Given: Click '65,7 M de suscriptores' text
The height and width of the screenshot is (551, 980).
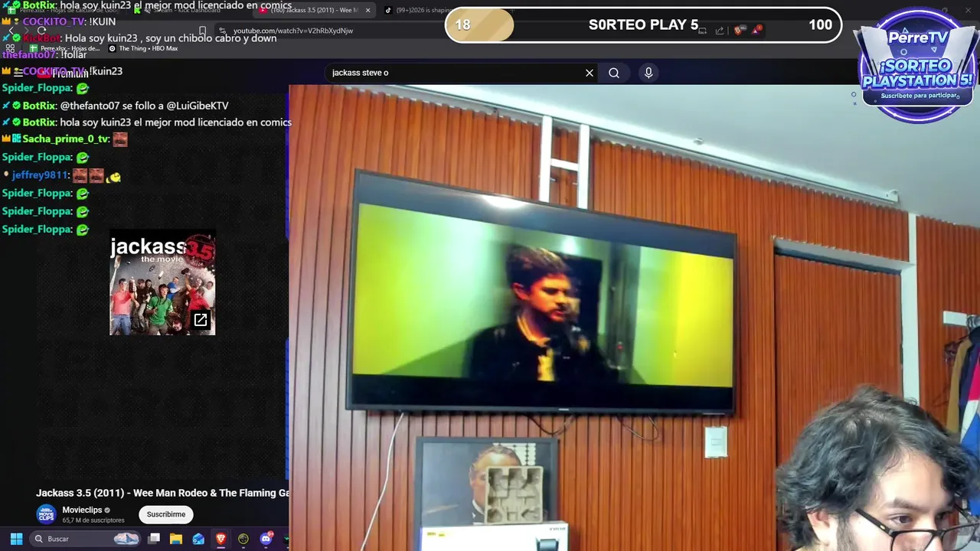Looking at the screenshot, I should pos(93,520).
